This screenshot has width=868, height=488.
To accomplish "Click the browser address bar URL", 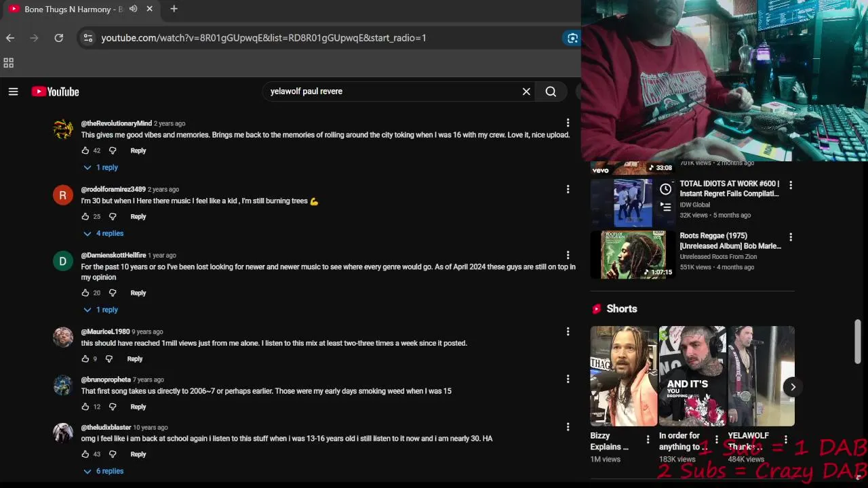I will [x=264, y=38].
